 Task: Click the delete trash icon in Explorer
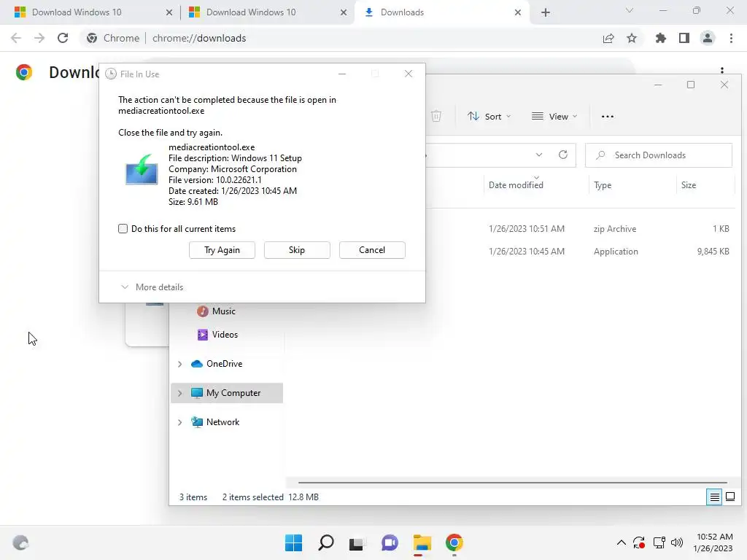436,116
